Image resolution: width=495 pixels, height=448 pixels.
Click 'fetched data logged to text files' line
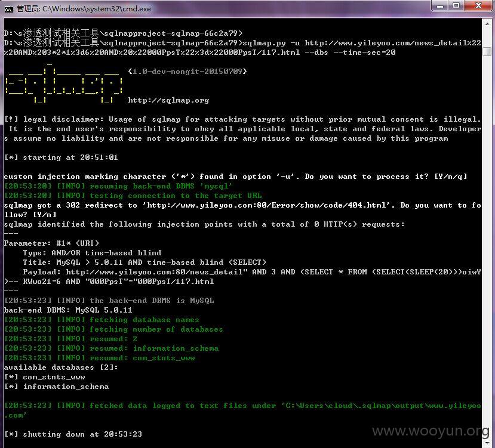242,406
